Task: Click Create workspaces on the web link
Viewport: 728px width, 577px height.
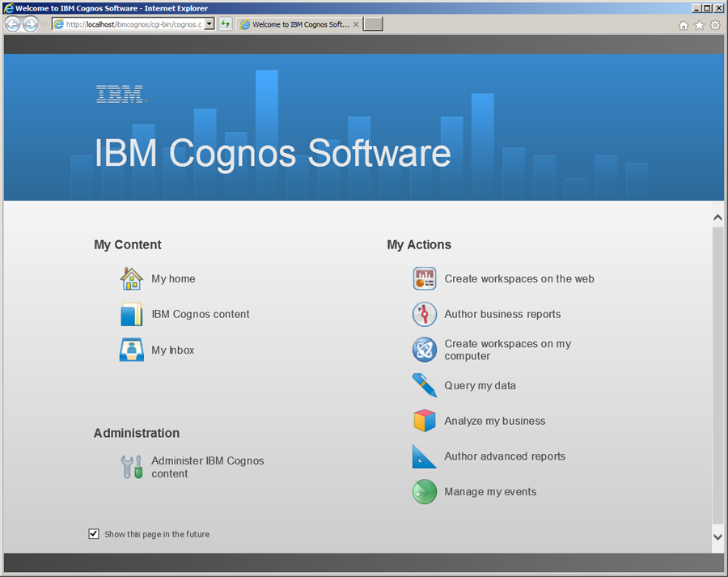Action: tap(519, 278)
